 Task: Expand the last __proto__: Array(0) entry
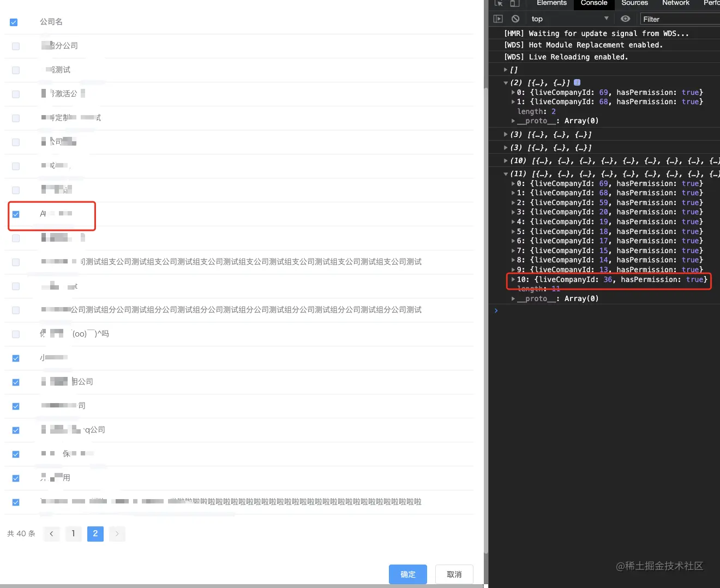click(x=513, y=299)
